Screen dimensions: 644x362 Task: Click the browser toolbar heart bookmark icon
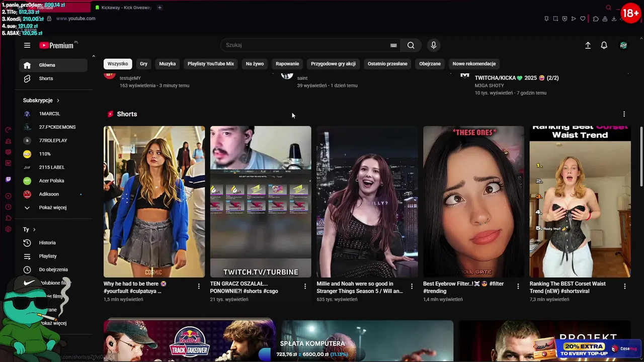coord(583,19)
